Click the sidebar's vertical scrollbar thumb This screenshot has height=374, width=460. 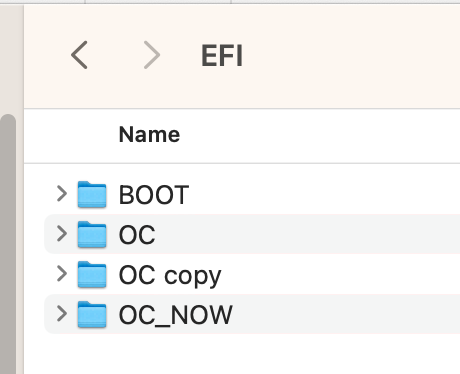pos(8,243)
